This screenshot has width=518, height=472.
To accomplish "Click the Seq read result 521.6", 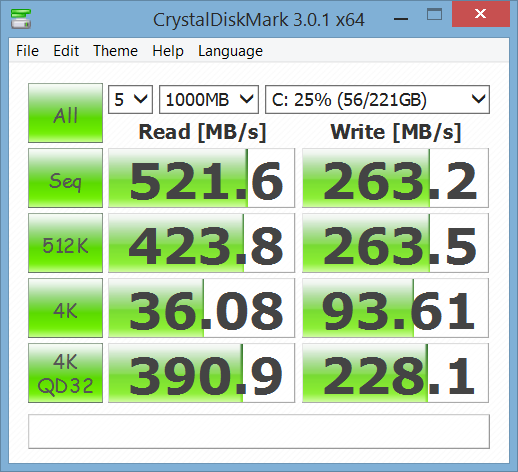I will (201, 178).
